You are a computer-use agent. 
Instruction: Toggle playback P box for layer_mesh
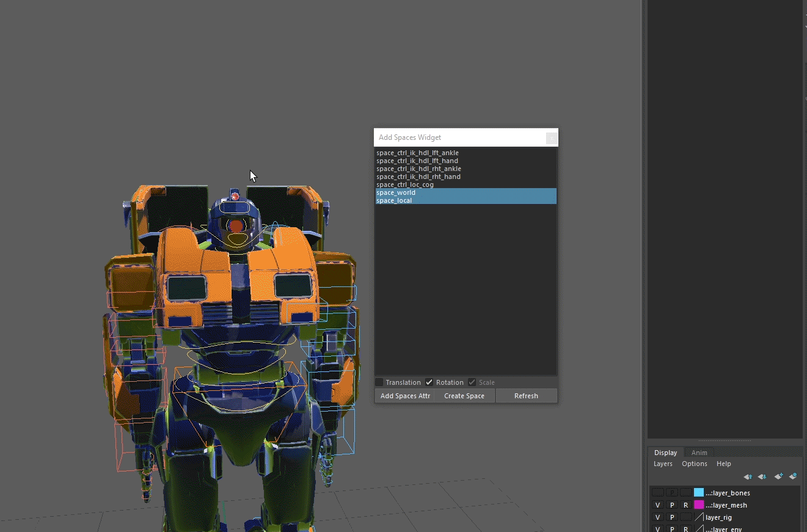672,505
